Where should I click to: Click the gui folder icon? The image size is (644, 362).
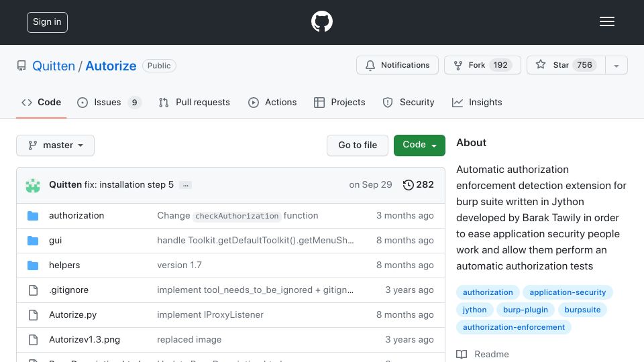point(33,241)
